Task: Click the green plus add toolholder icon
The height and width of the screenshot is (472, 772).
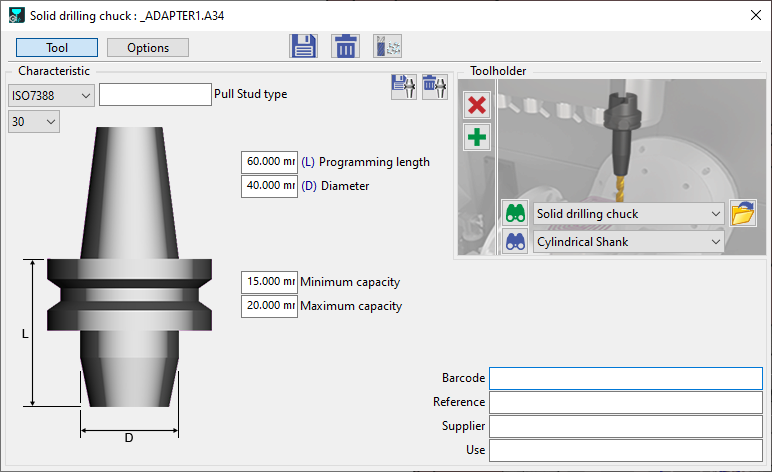Action: [477, 137]
